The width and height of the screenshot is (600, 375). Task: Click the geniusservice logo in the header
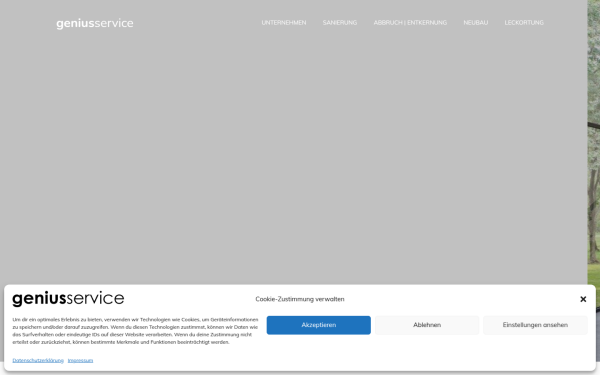coord(95,23)
